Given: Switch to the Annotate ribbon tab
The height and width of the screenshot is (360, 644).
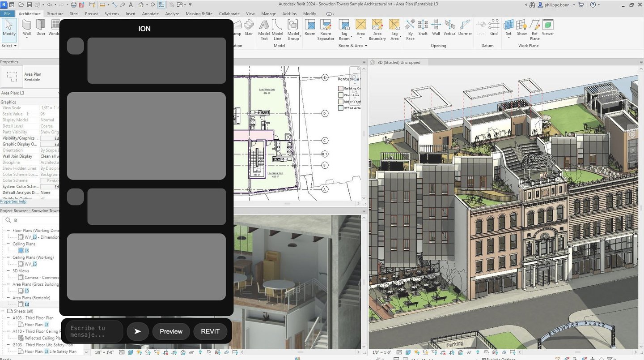Looking at the screenshot, I should tap(150, 14).
